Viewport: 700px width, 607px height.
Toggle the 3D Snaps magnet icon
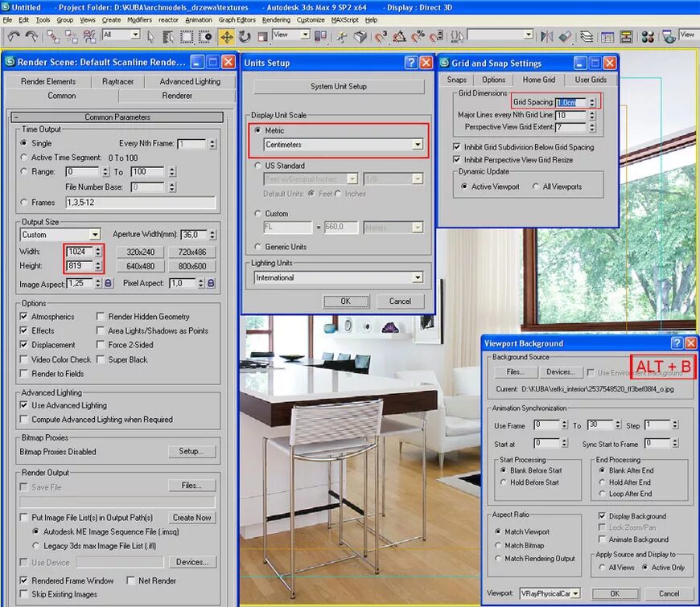[381, 36]
